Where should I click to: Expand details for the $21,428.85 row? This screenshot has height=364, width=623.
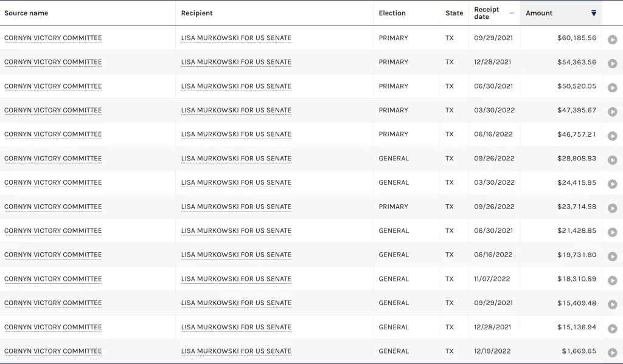(612, 232)
